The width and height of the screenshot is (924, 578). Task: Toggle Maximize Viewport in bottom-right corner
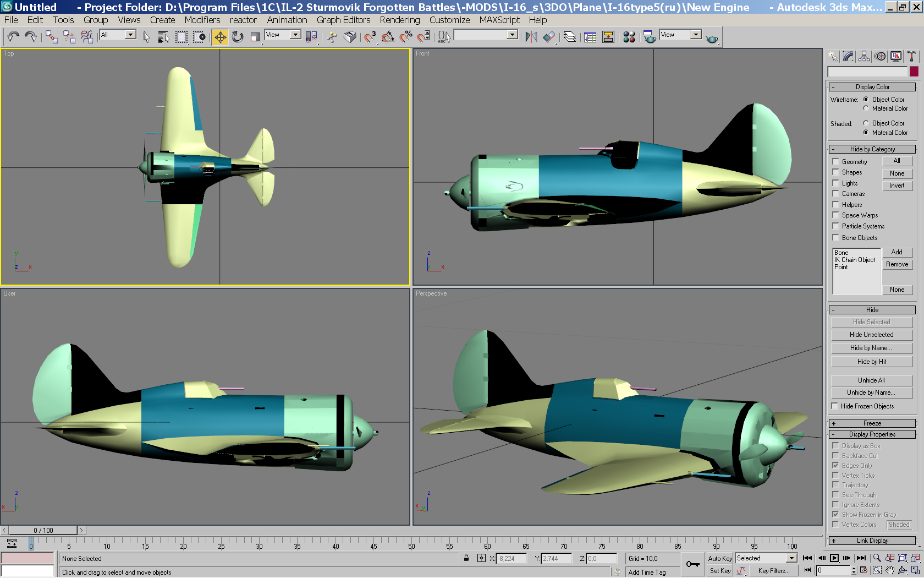tap(915, 571)
